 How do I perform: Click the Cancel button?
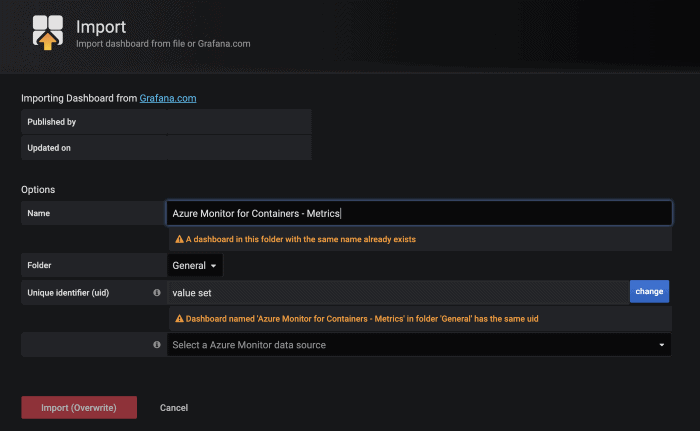(x=174, y=408)
